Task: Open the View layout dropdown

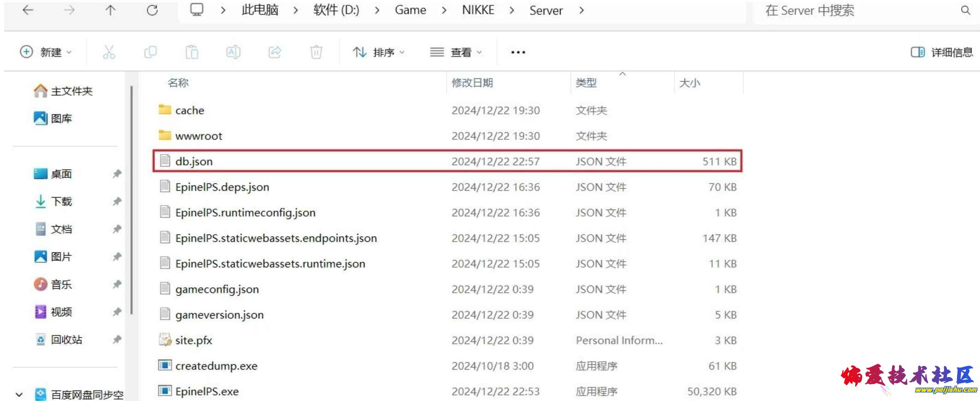Action: (456, 52)
